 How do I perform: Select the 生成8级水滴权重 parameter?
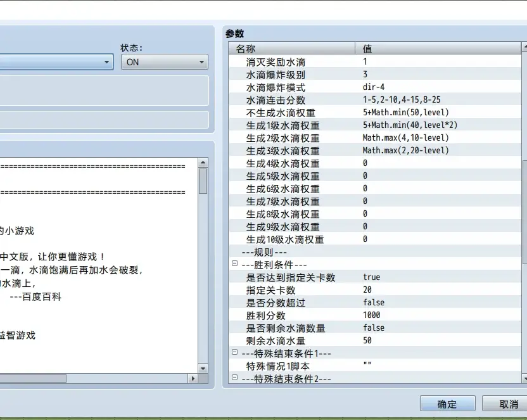(x=283, y=214)
